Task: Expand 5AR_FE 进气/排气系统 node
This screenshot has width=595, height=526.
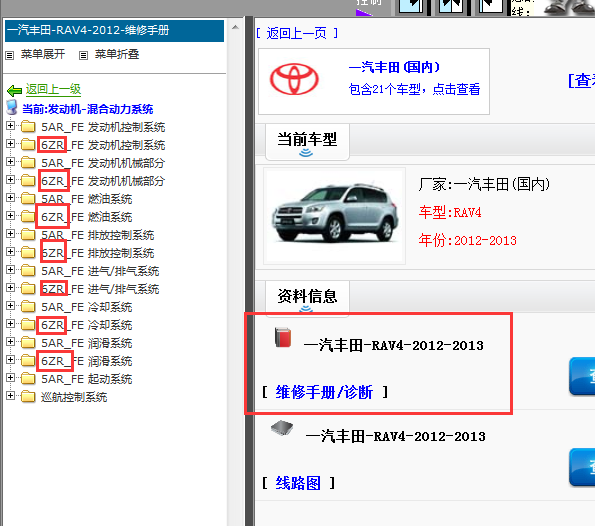Action: [11, 269]
